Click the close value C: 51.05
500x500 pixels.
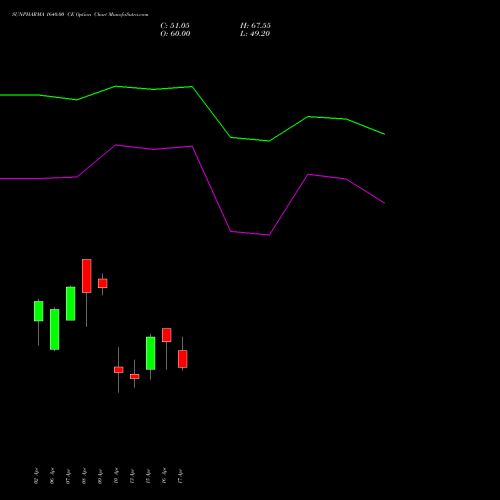pos(175,26)
